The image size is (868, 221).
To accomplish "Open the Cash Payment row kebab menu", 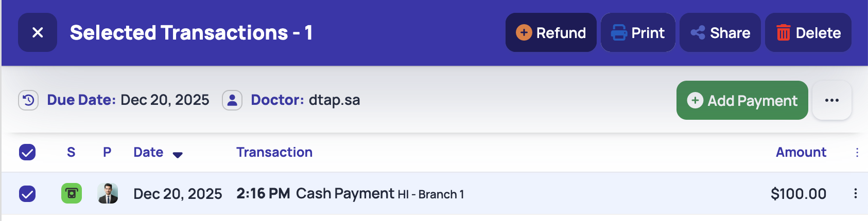I will tap(855, 193).
